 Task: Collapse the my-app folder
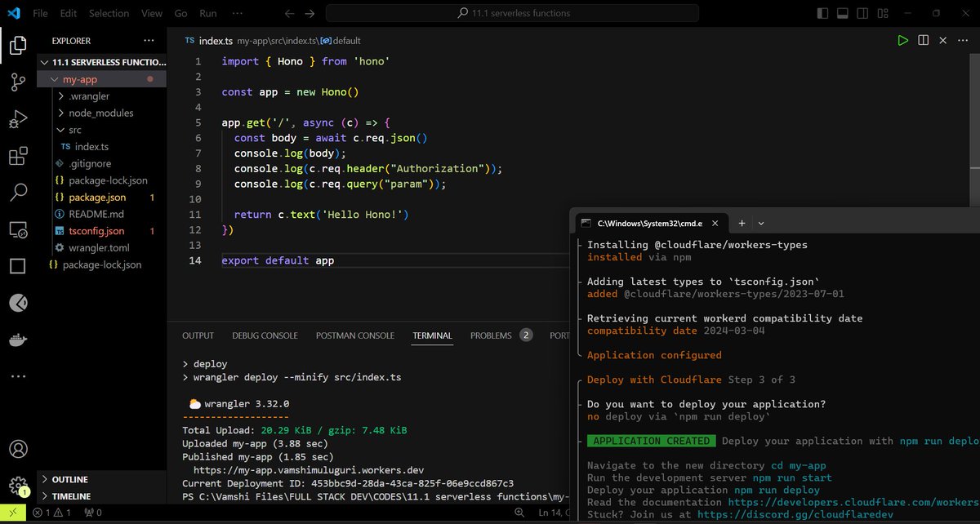tap(102, 79)
